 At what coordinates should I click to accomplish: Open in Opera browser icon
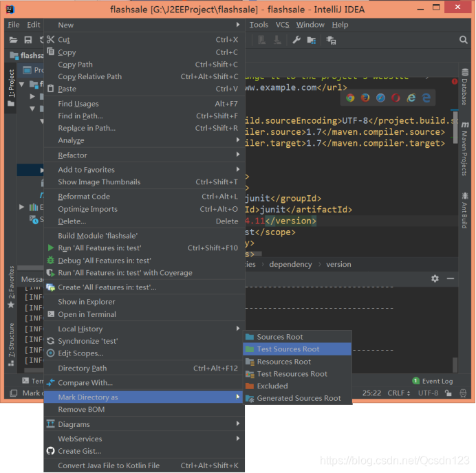tap(396, 98)
